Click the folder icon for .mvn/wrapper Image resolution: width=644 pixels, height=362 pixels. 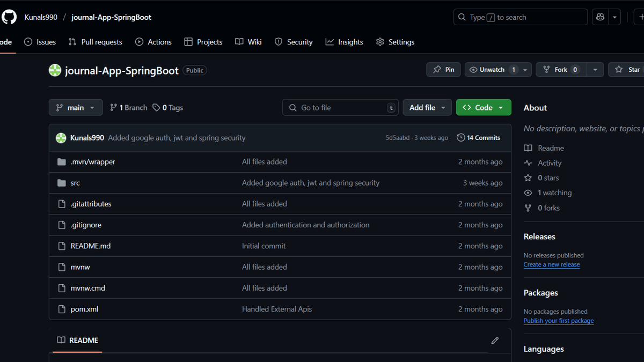(x=61, y=162)
